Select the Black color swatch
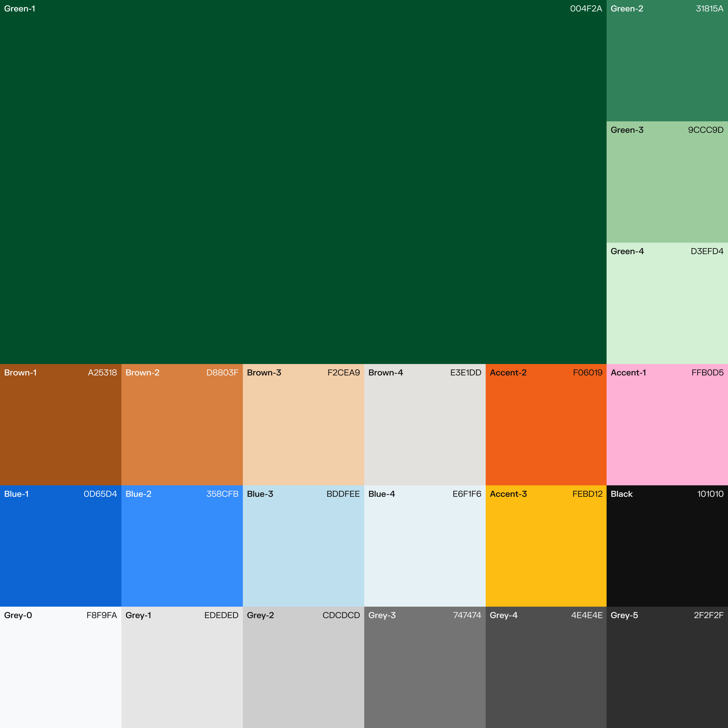Viewport: 728px width, 728px height. coord(667,546)
